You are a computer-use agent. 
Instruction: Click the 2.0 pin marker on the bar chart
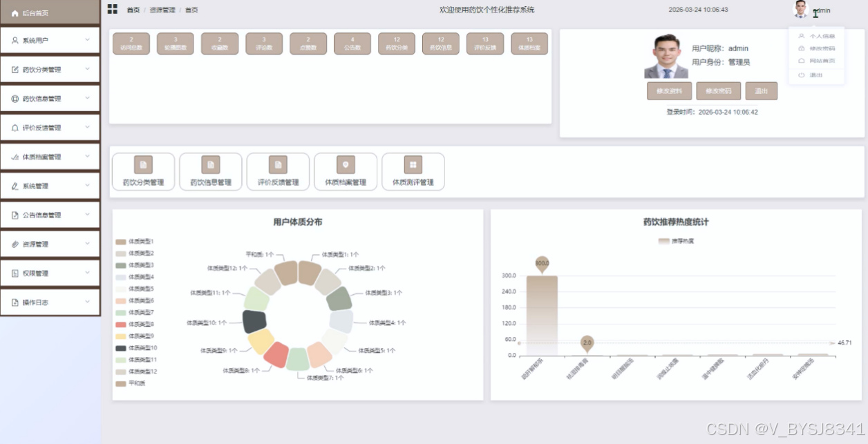587,344
